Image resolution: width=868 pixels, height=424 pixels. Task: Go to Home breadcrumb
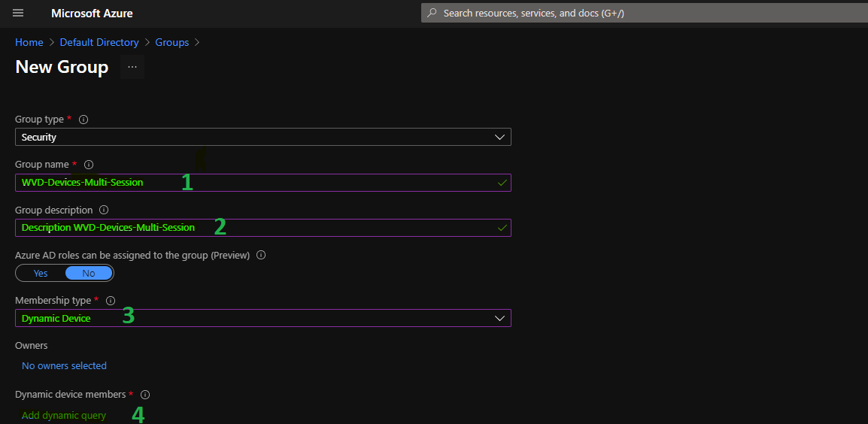click(x=29, y=42)
